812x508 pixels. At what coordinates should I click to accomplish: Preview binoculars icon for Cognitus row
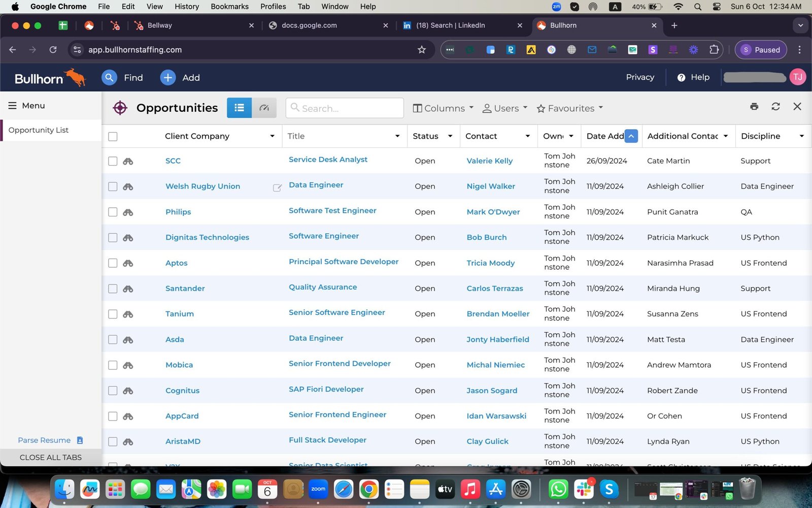128,391
